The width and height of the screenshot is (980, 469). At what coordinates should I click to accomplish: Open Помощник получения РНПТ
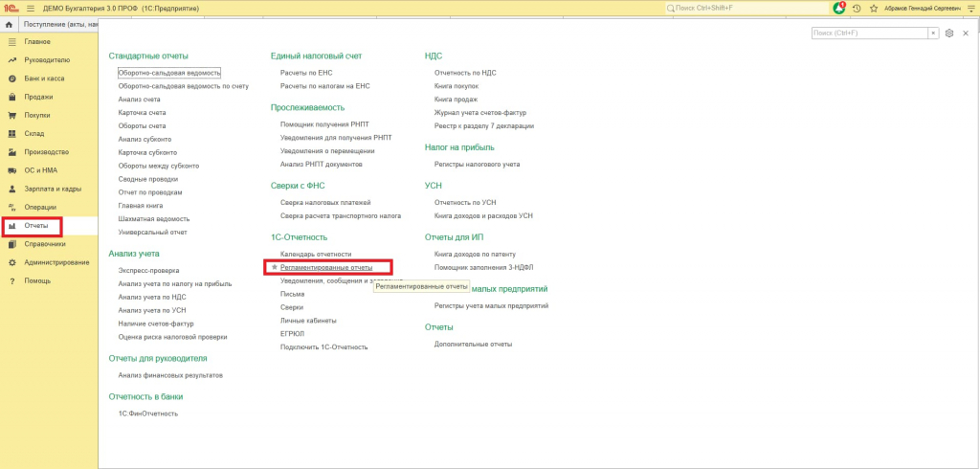323,124
